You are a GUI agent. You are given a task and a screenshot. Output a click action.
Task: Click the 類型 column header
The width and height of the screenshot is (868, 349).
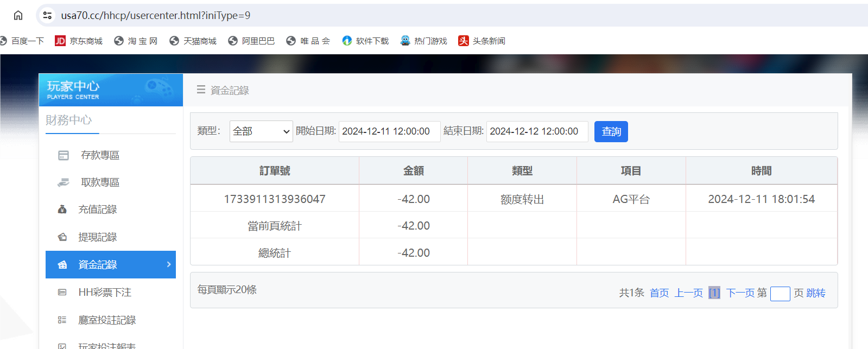click(522, 171)
